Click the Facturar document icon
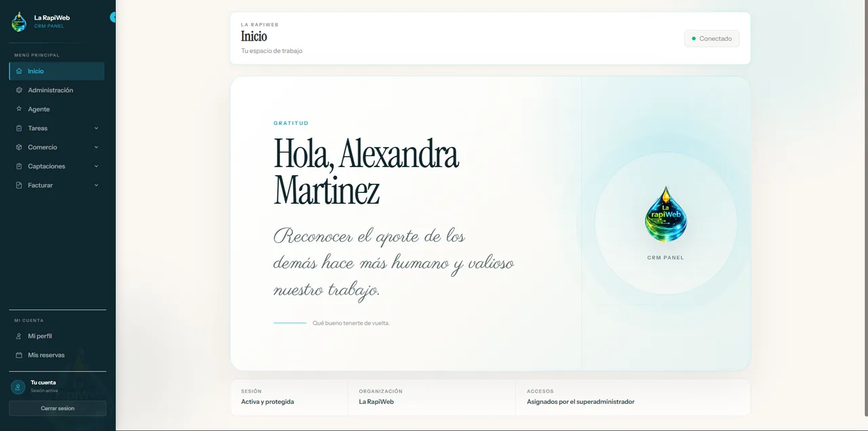 19,185
